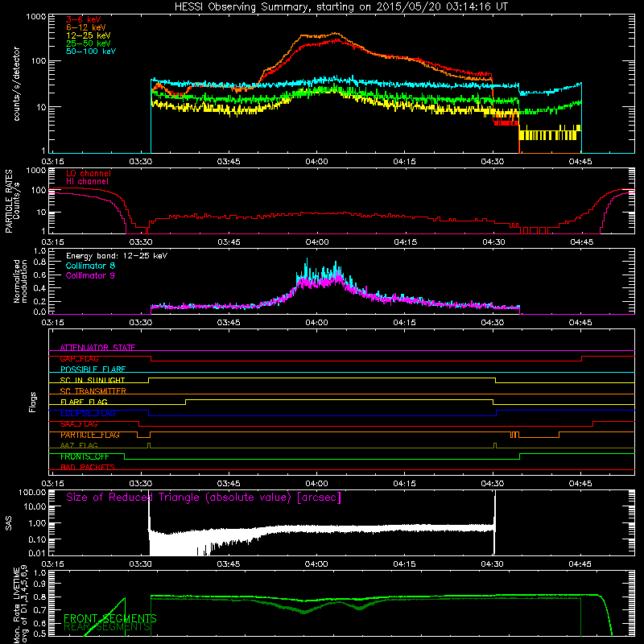Click the '0.9' tick on the livetime axis
The width and height of the screenshot is (644, 644).
39,584
